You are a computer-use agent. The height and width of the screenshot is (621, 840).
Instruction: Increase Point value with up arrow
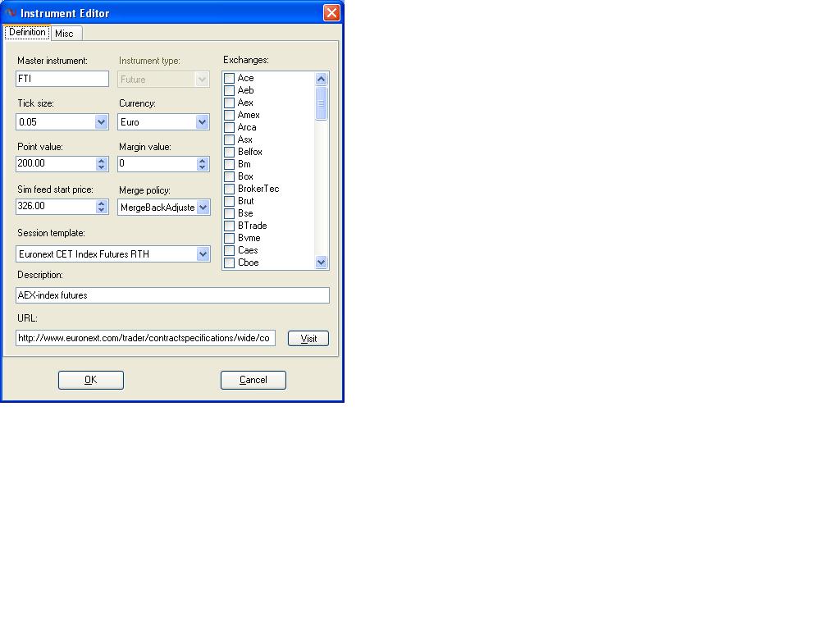tap(101, 160)
